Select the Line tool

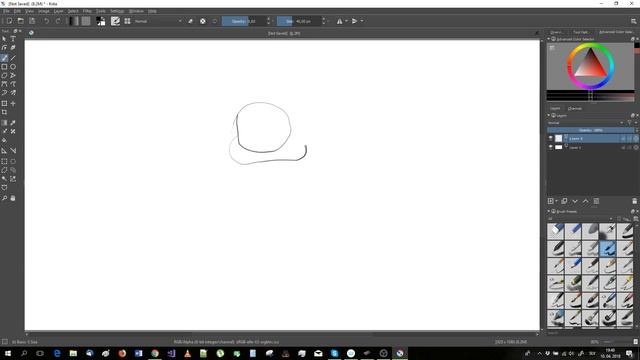13,58
